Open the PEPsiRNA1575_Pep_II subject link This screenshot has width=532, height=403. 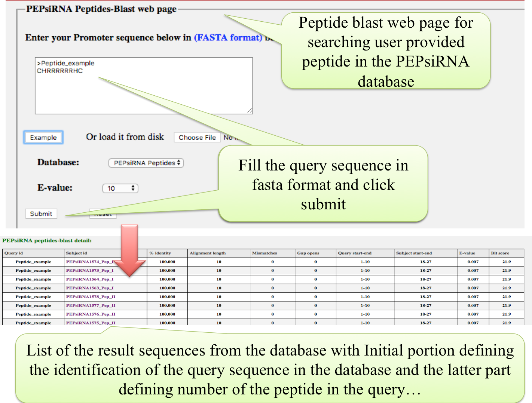tap(91, 323)
